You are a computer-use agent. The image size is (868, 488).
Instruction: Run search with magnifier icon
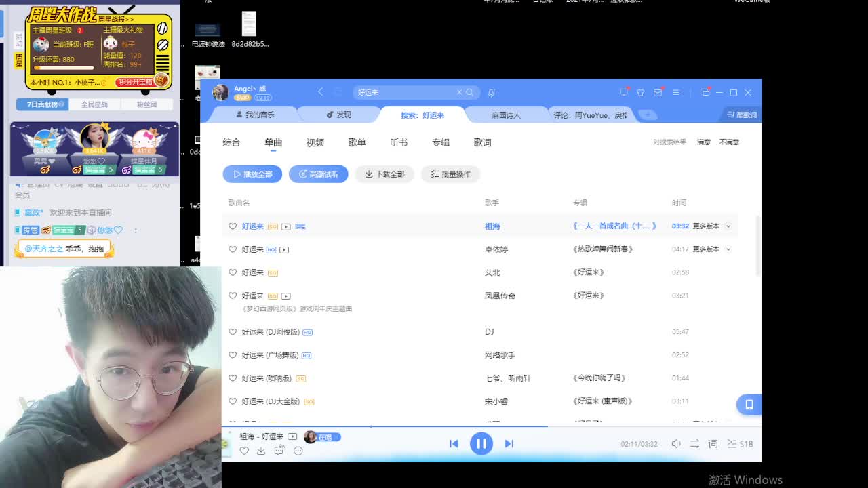click(470, 92)
